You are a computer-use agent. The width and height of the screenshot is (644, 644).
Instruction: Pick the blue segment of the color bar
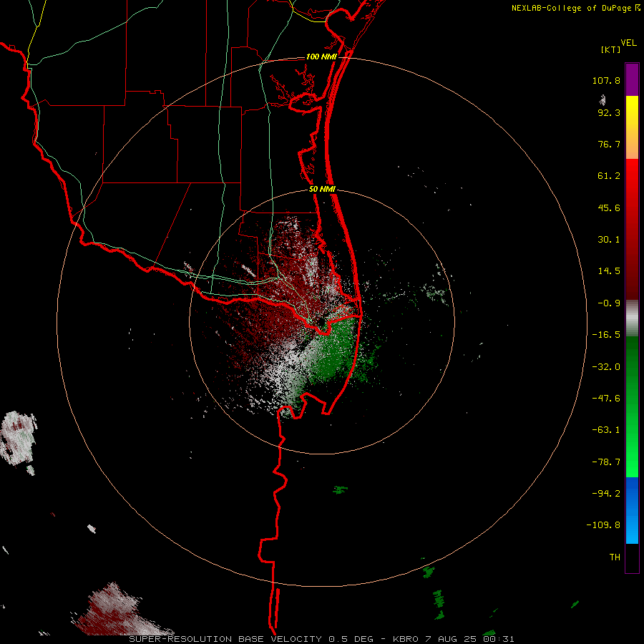632,510
